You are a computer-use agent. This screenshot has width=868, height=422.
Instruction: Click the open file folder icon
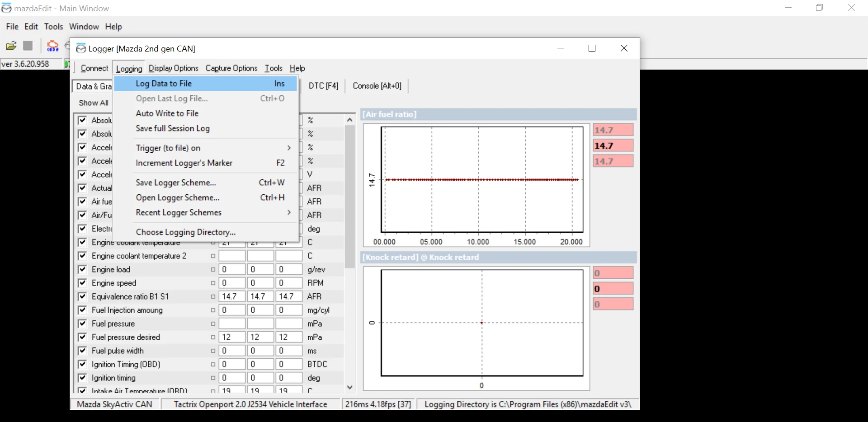[11, 46]
